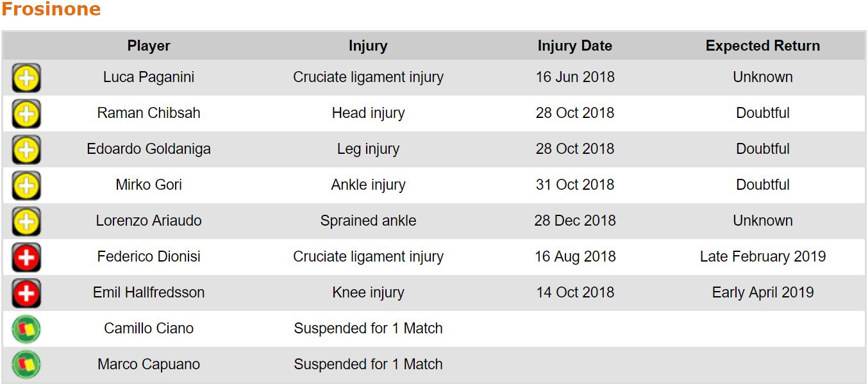
Task: Click the Injury column header
Action: tap(368, 46)
